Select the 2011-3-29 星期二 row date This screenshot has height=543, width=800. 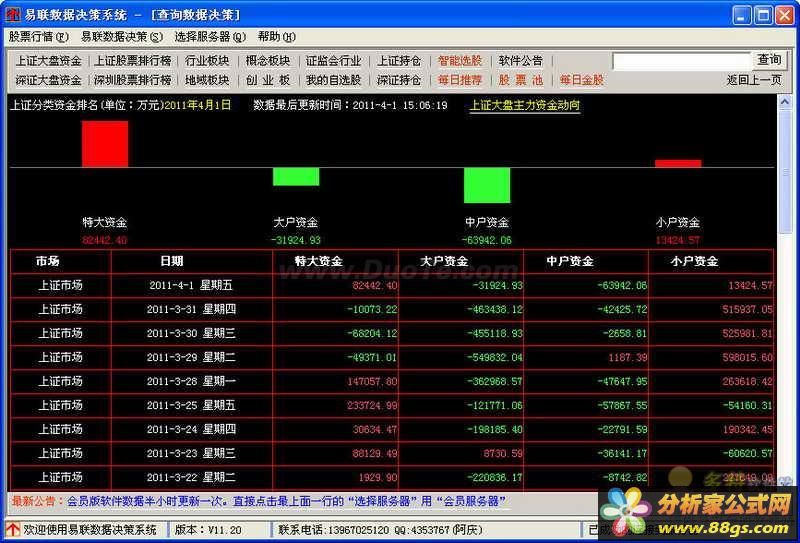point(191,357)
